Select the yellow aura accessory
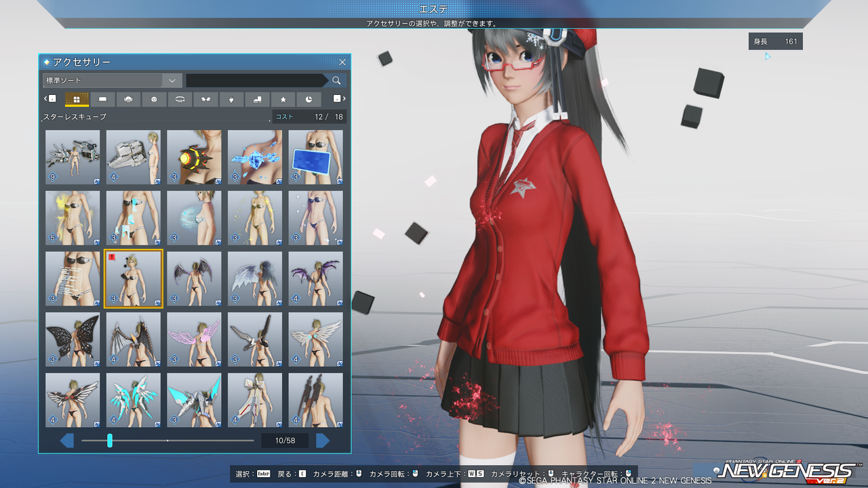This screenshot has width=868, height=488. (x=73, y=218)
